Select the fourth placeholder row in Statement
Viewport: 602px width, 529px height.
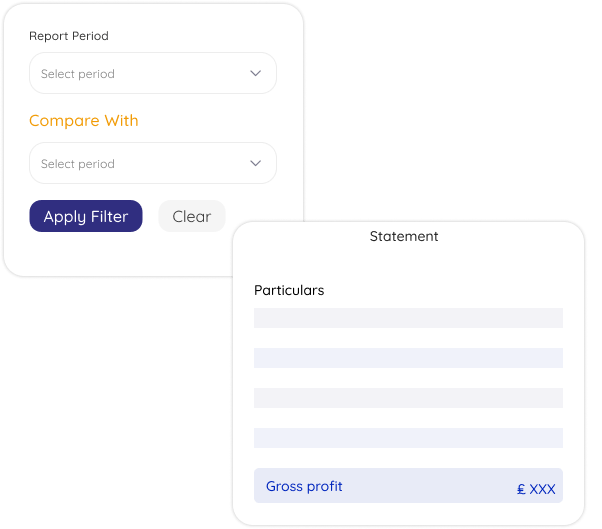pyautogui.click(x=408, y=438)
